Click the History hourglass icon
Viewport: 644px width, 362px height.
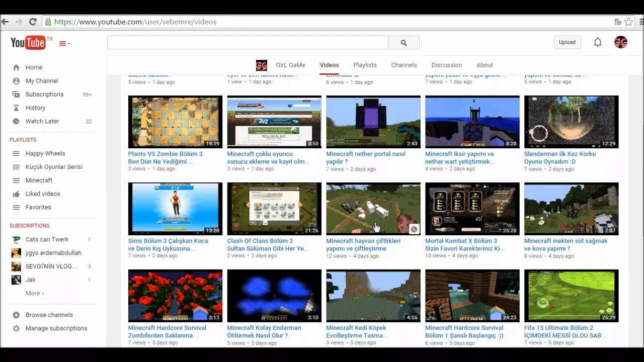16,108
